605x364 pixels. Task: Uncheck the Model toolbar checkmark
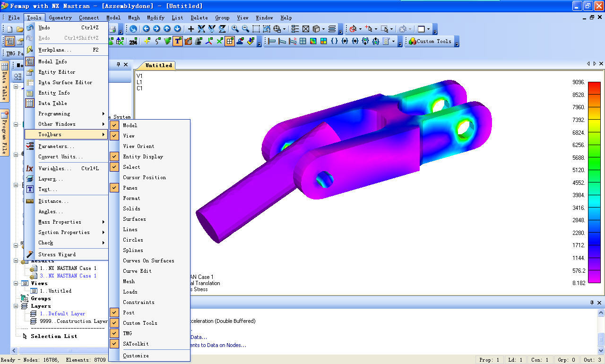point(114,125)
